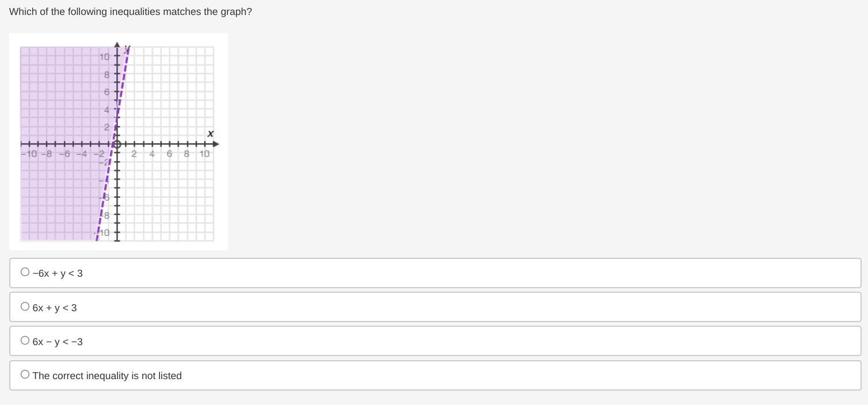The image size is (868, 405).
Task: Select the −6x + y < 3 radio button
Action: pos(25,272)
